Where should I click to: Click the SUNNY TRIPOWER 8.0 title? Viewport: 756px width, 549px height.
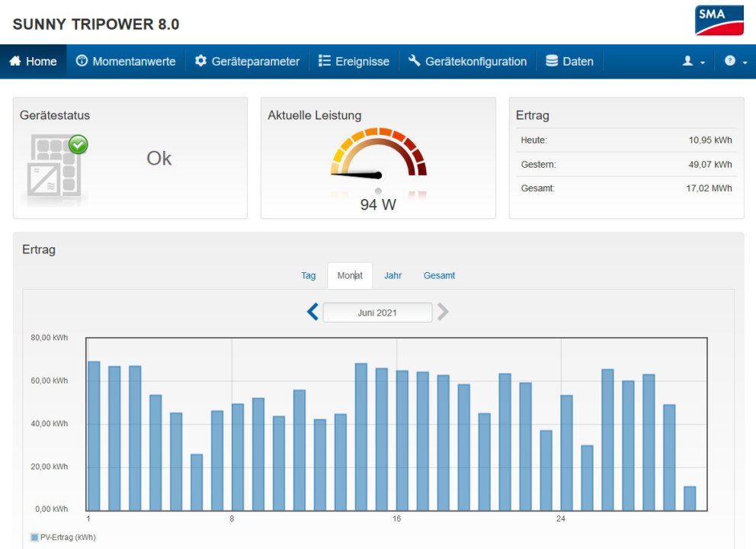(96, 24)
